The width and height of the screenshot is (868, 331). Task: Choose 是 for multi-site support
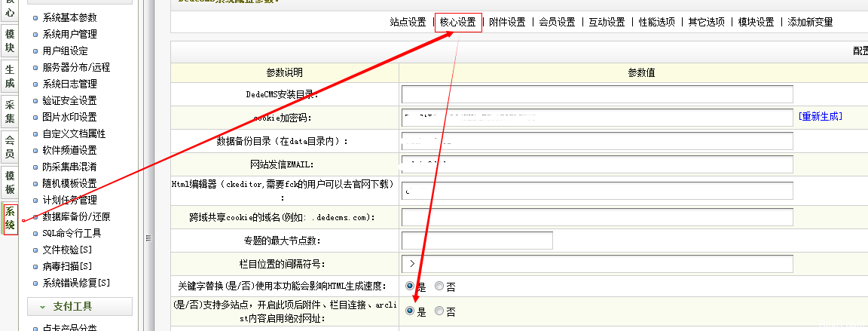click(410, 311)
